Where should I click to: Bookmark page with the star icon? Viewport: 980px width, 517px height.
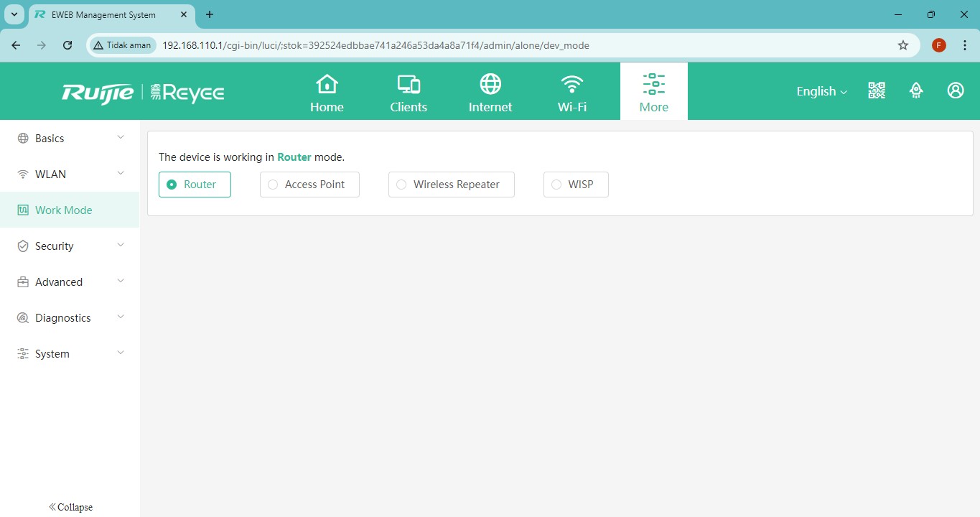coord(903,45)
